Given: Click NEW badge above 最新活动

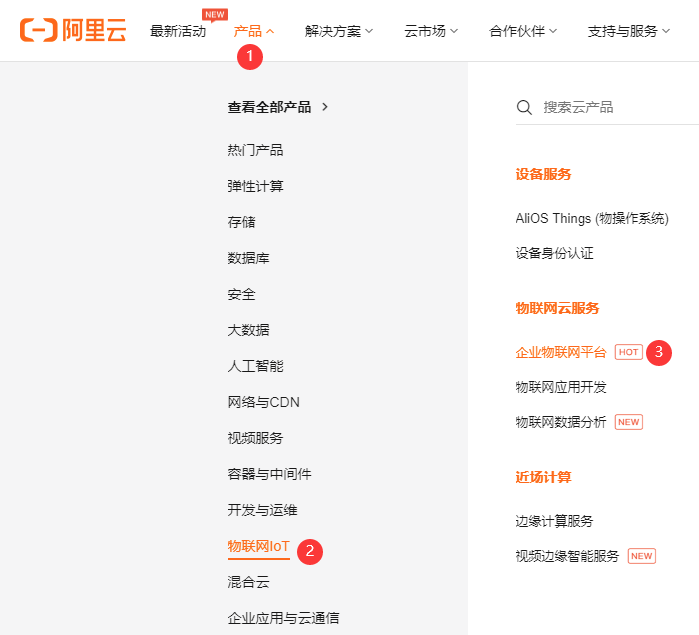Looking at the screenshot, I should click(215, 15).
